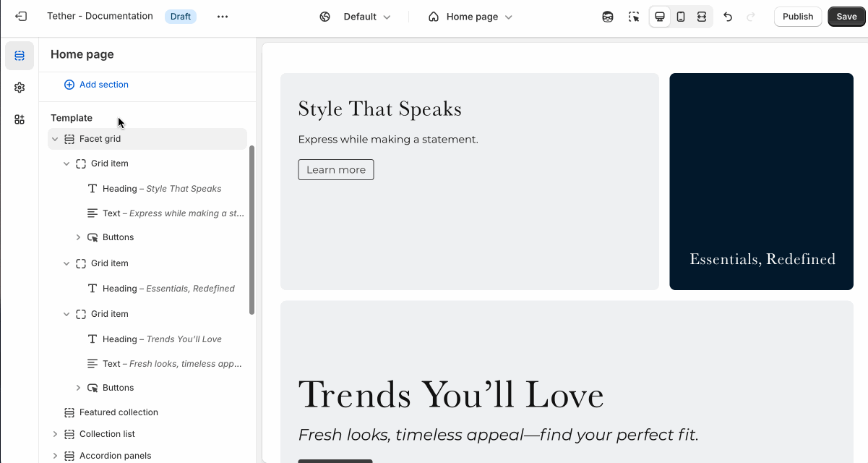This screenshot has height=463, width=868.
Task: Switch to mobile preview
Action: [681, 17]
